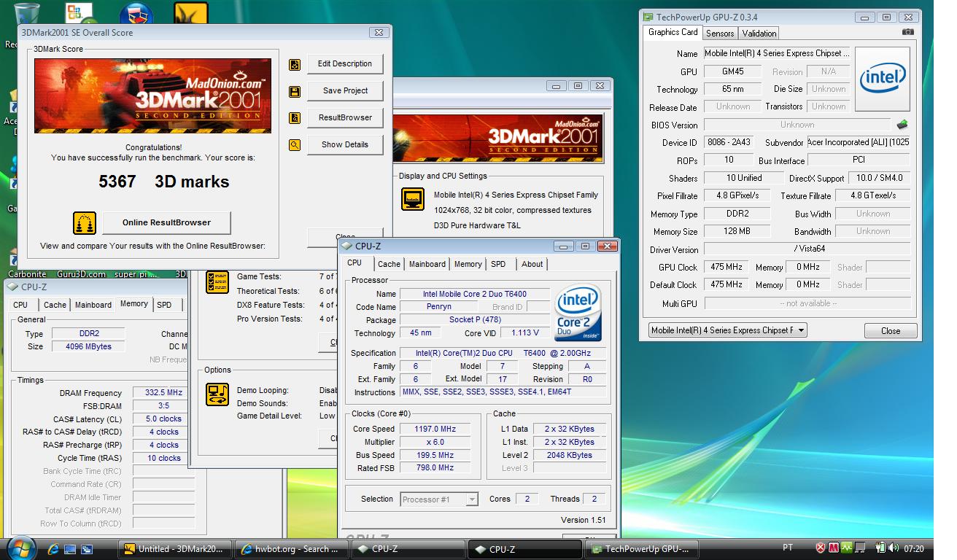Viewport: 957px width, 560px height.
Task: Click the Edit Description document icon
Action: pos(295,65)
